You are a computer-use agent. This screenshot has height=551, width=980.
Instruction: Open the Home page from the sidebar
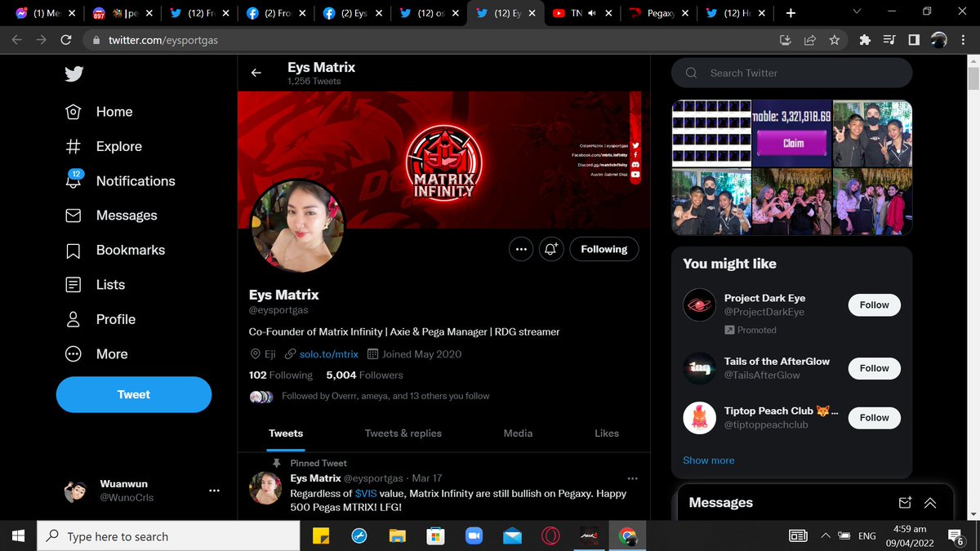[99, 112]
